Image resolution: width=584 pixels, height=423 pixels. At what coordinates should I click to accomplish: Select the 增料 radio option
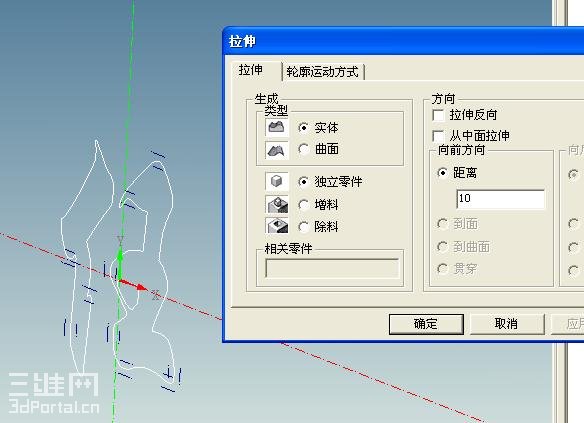pyautogui.click(x=304, y=204)
